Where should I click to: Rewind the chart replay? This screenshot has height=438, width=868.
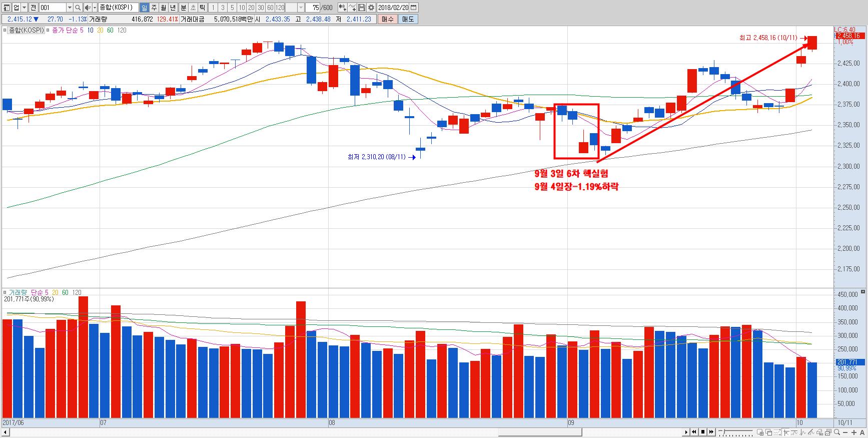(x=695, y=432)
